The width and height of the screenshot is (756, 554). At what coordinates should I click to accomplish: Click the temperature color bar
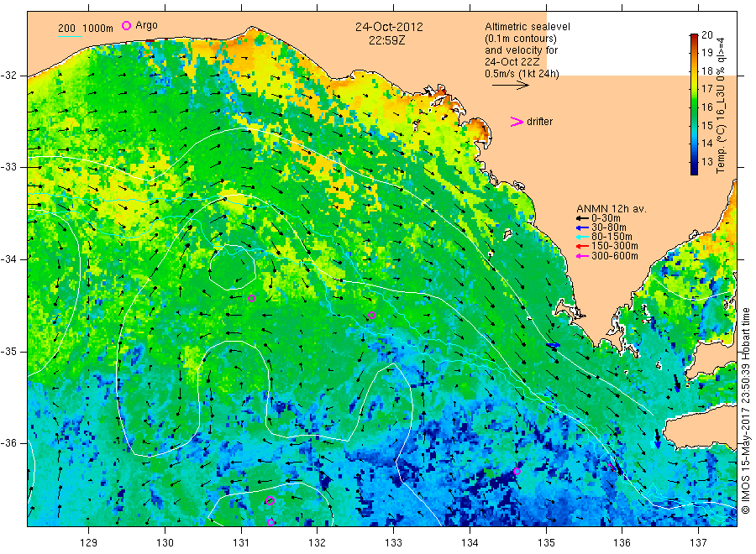694,104
